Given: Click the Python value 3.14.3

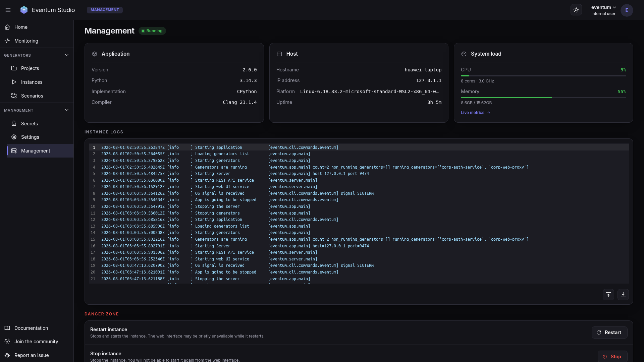Looking at the screenshot, I should click(x=248, y=80).
